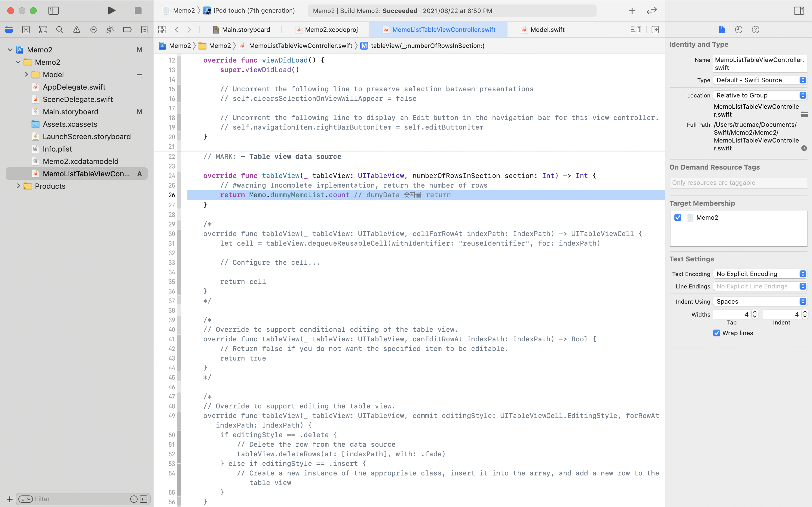Expand the Products group
The height and width of the screenshot is (507, 812).
tap(18, 186)
